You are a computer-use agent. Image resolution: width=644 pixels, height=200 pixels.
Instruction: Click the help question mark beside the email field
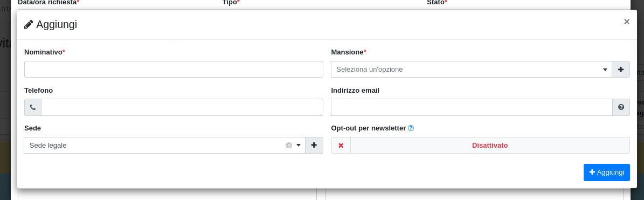pos(621,107)
